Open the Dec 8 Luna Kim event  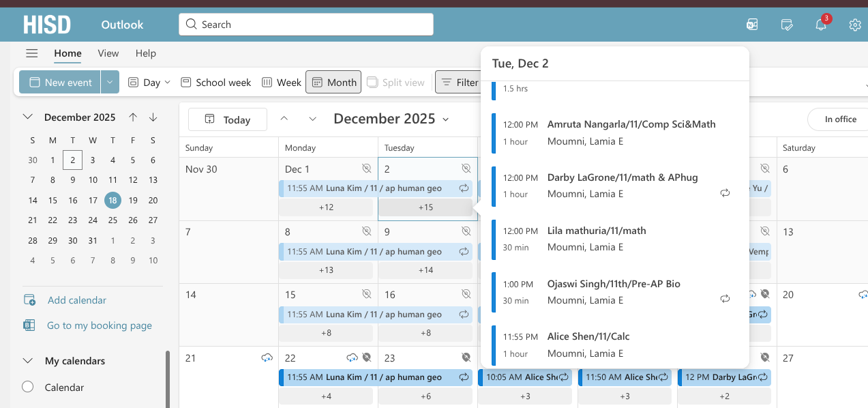pos(376,252)
